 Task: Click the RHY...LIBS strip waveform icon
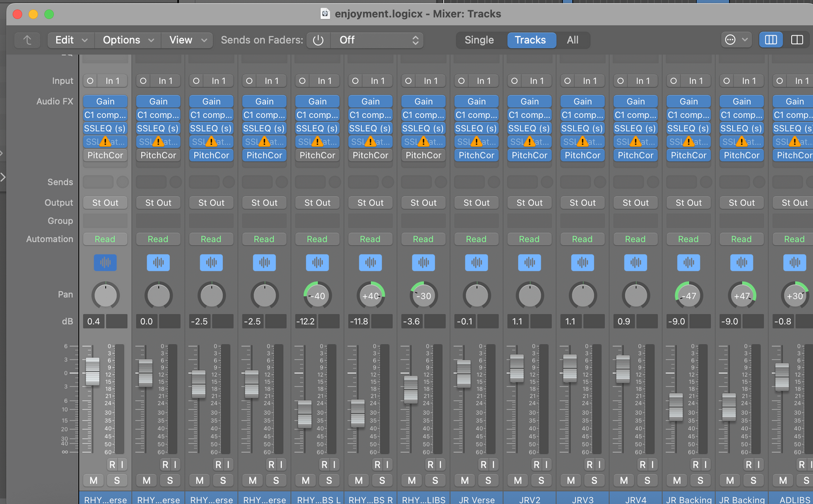coord(423,262)
